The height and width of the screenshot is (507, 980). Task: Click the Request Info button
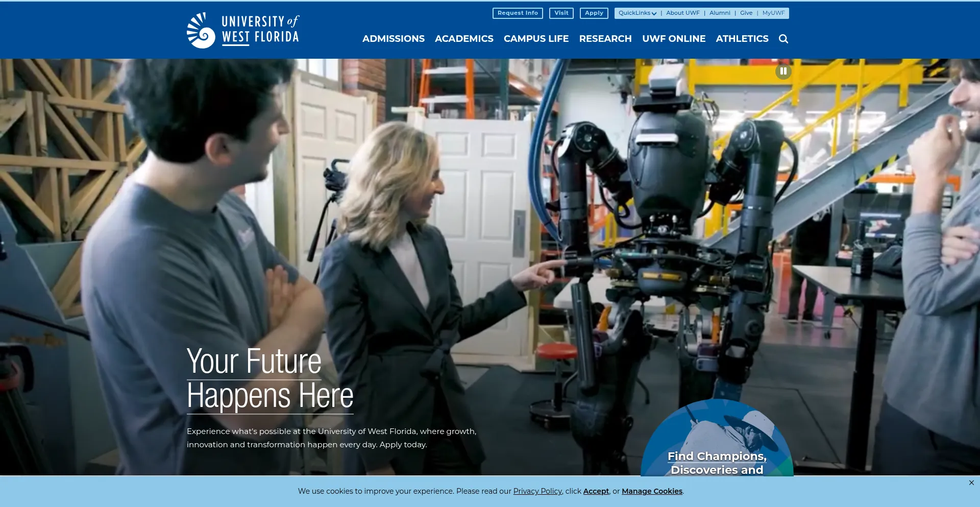[518, 13]
